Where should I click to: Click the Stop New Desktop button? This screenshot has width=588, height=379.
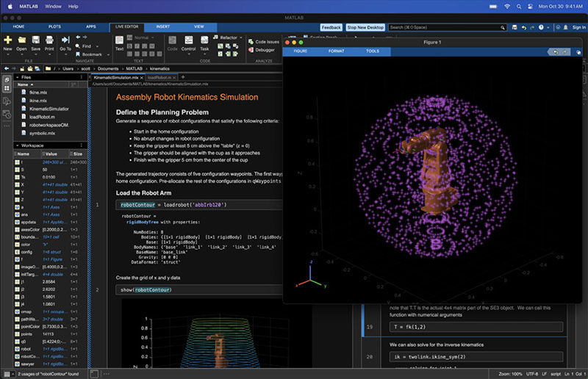click(366, 27)
